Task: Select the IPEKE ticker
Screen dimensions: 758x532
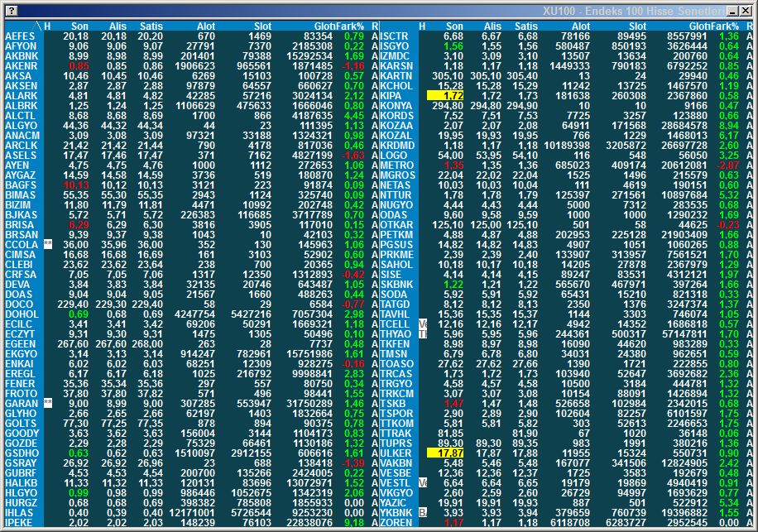Action: pyautogui.click(x=19, y=522)
